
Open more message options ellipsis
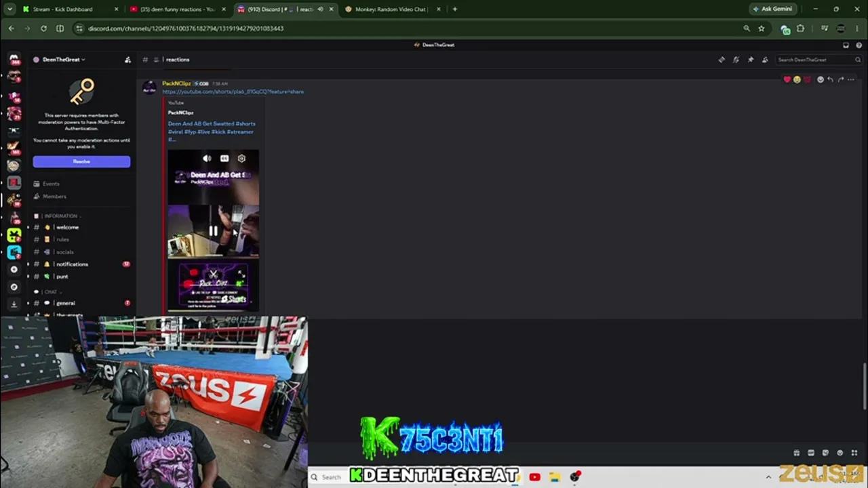[x=851, y=79]
